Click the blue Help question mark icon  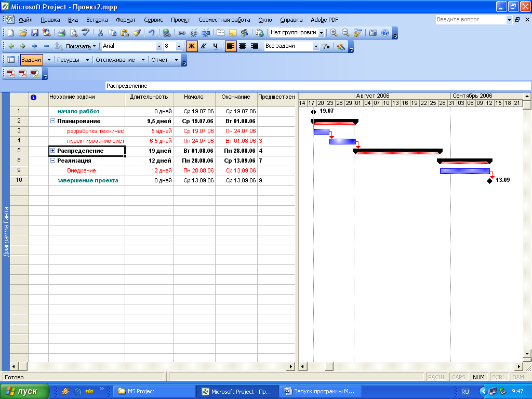click(x=385, y=33)
